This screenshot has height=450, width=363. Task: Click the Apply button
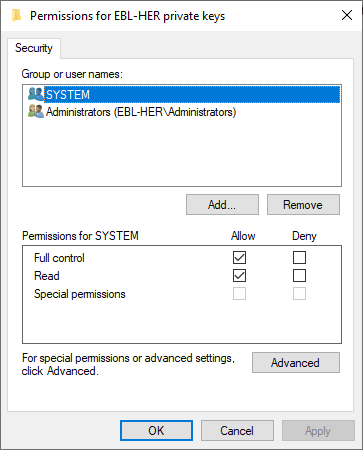(318, 431)
